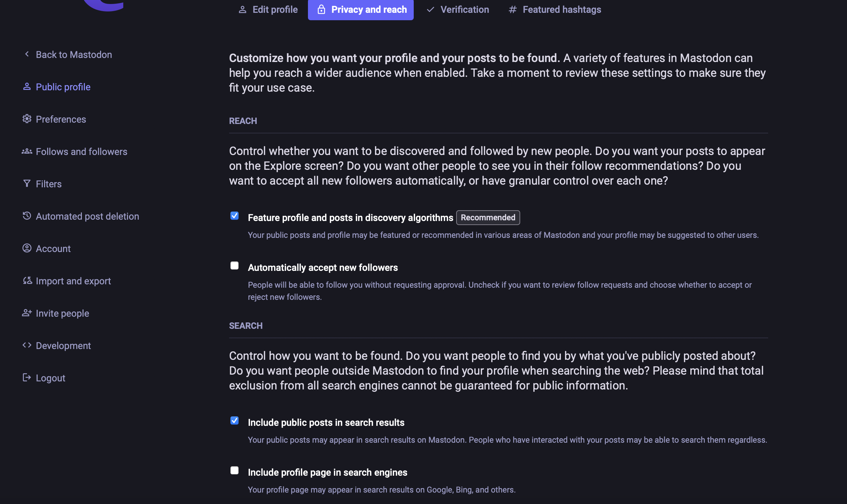Viewport: 847px width, 504px height.
Task: Uncheck Feature profile in discovery algorithms
Action: pos(234,216)
